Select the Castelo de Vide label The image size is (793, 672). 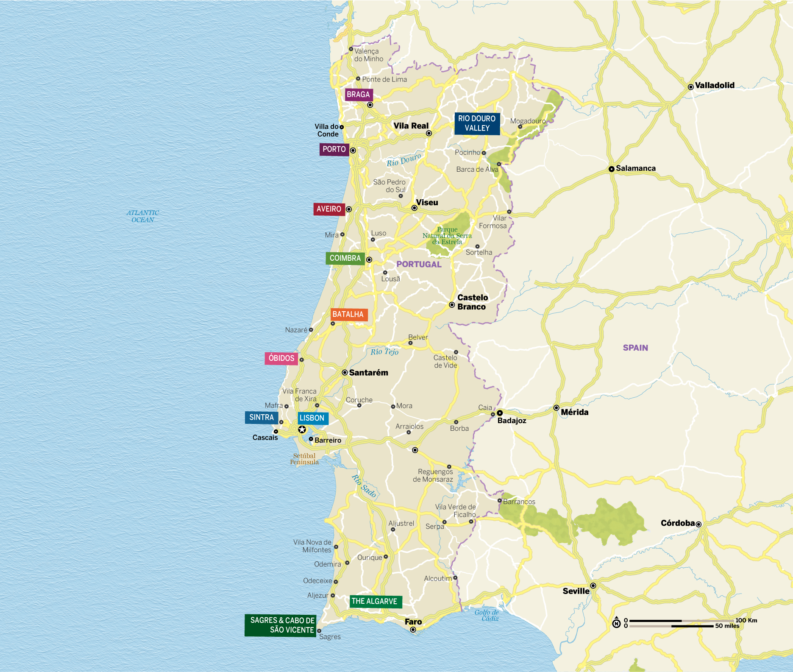[445, 362]
